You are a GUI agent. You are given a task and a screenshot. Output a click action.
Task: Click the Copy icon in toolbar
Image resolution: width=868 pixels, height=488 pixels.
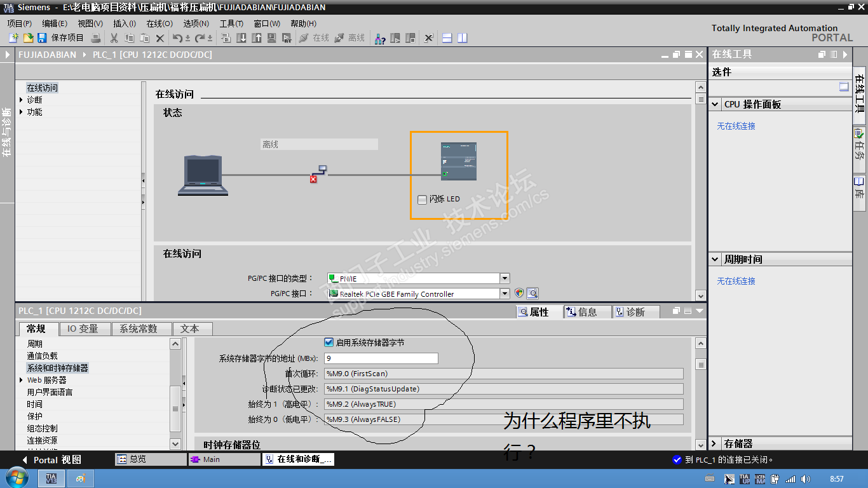[129, 38]
